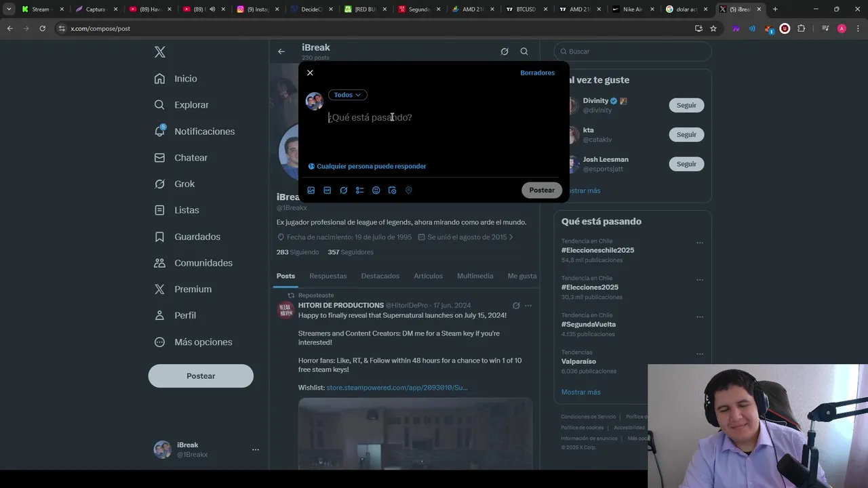Open Notificaciones
The image size is (868, 488).
tap(194, 131)
